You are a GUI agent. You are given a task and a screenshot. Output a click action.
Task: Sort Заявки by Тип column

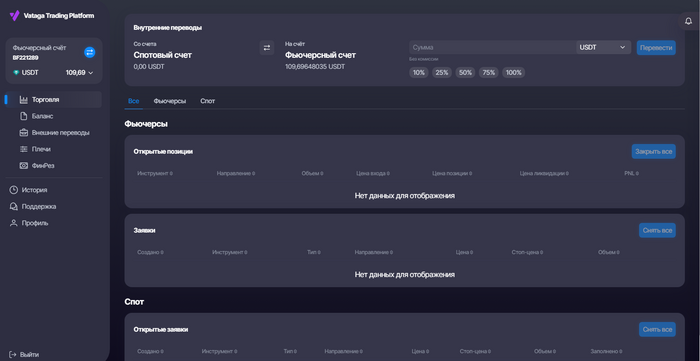[314, 252]
